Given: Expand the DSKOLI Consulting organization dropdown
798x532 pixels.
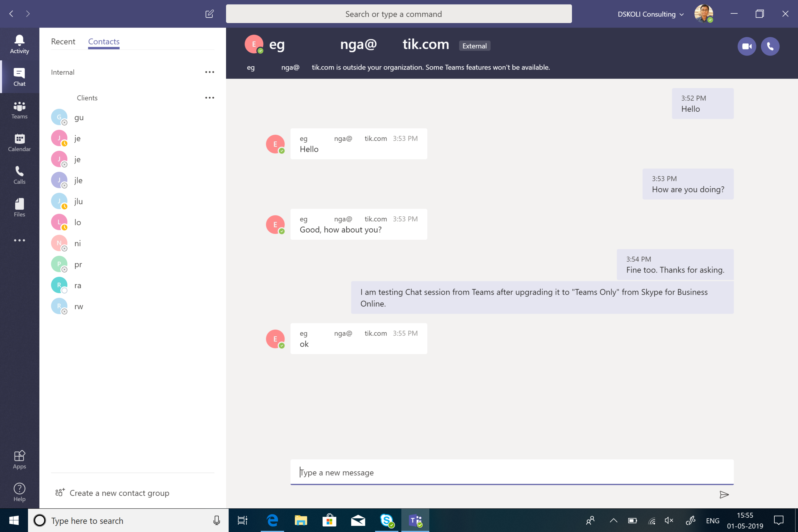Looking at the screenshot, I should 651,14.
